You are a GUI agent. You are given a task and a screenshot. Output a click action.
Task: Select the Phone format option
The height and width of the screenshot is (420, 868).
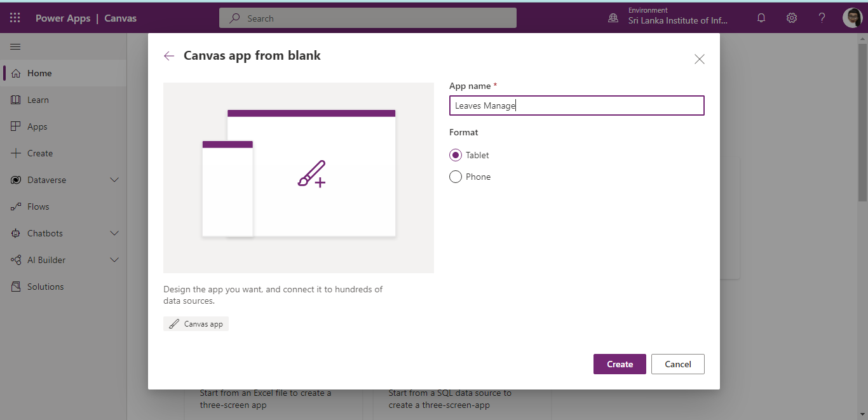click(x=456, y=177)
